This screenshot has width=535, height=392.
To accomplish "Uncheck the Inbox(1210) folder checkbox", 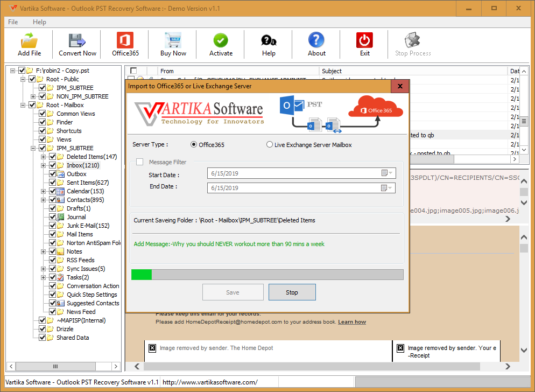I will (x=53, y=165).
